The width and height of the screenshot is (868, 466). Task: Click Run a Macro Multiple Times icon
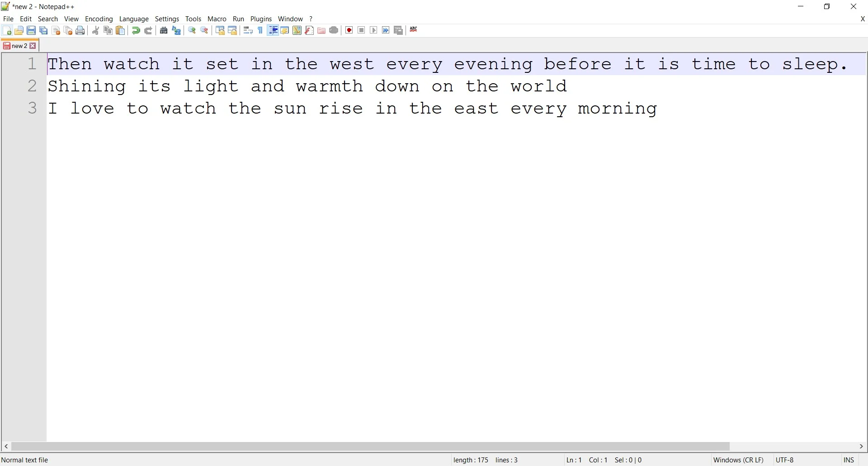coord(386,30)
